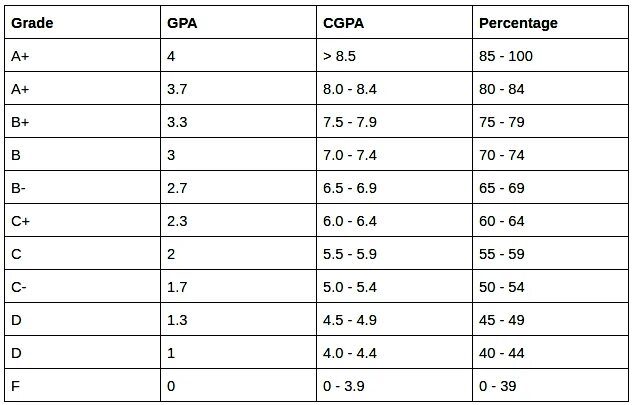This screenshot has height=405, width=632.
Task: Select the GPA column header cell
Action: (x=239, y=23)
